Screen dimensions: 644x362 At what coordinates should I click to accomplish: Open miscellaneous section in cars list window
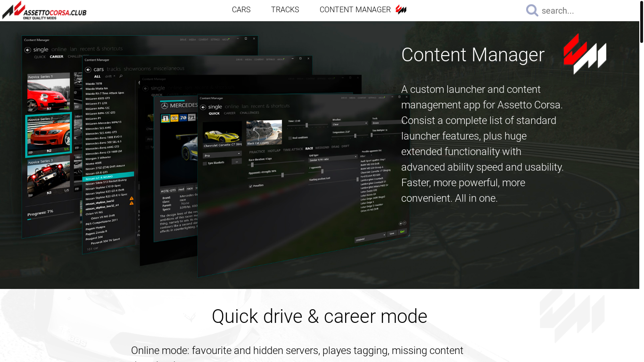169,68
